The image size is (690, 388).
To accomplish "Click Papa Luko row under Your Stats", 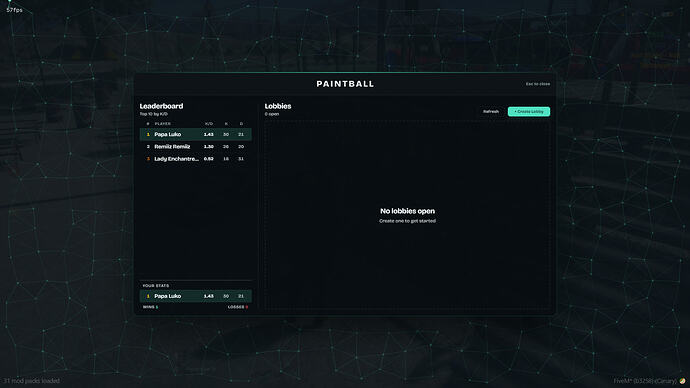I will 195,296.
